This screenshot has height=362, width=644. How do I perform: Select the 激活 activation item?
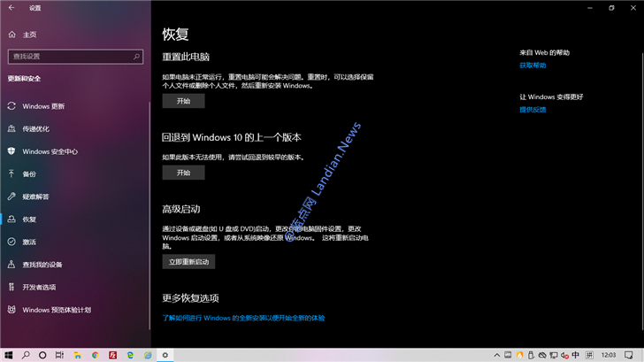pos(28,242)
